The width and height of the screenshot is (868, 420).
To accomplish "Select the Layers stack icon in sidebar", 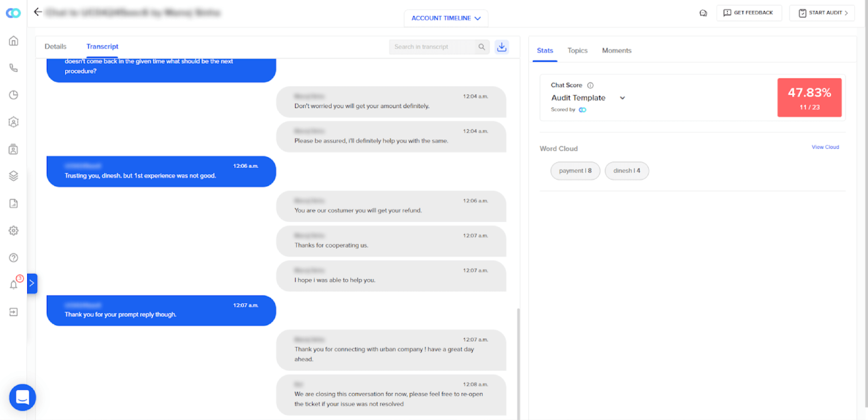I will click(13, 176).
